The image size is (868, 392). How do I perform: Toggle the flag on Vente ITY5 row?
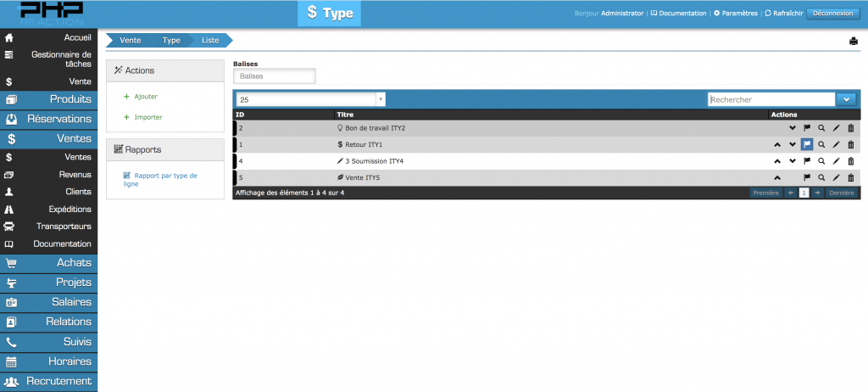pyautogui.click(x=807, y=178)
